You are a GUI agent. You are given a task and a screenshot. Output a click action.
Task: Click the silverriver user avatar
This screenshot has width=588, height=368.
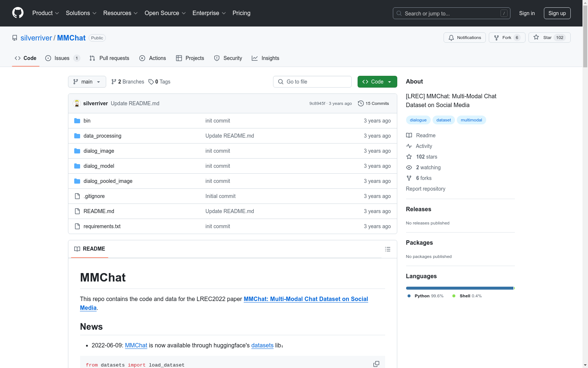tap(77, 103)
